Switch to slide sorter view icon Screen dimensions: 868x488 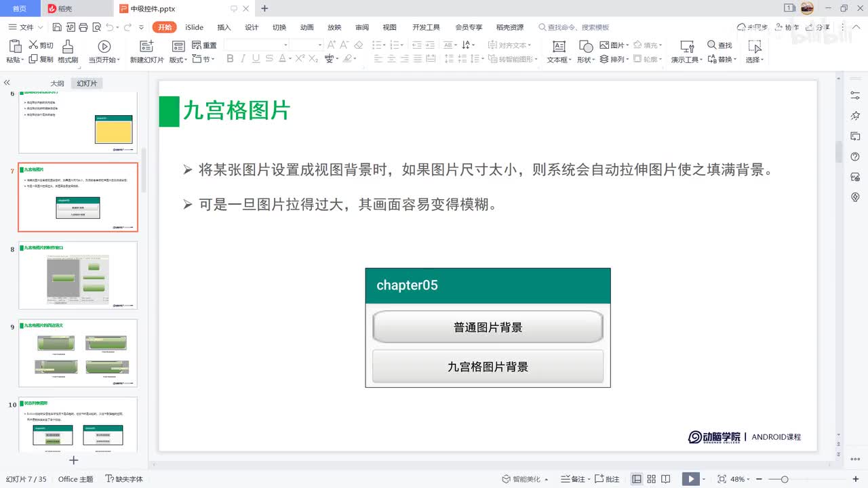tap(652, 479)
